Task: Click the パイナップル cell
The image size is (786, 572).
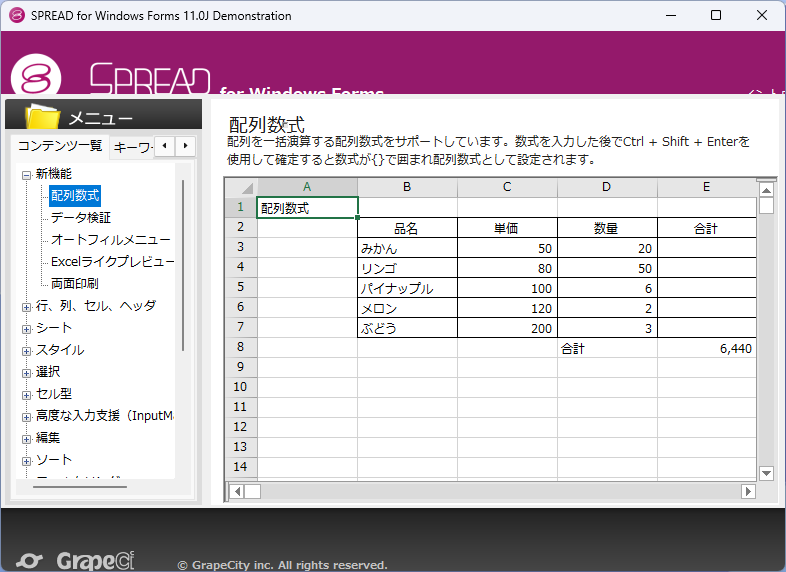Action: 407,288
